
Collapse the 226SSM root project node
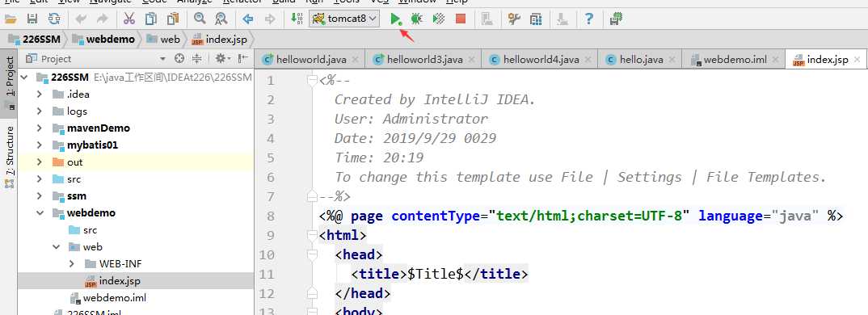[23, 78]
